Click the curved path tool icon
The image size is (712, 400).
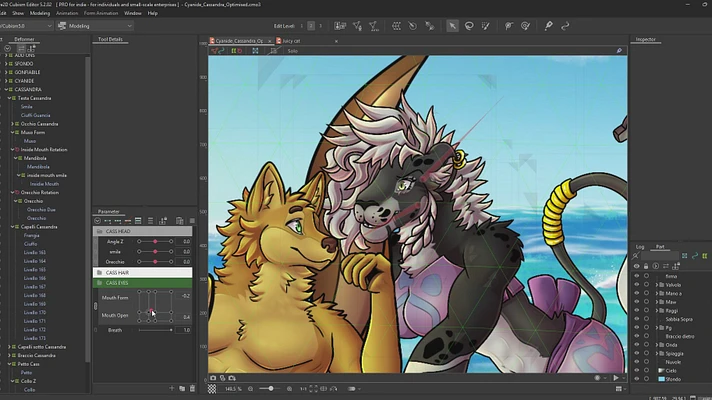click(x=565, y=26)
